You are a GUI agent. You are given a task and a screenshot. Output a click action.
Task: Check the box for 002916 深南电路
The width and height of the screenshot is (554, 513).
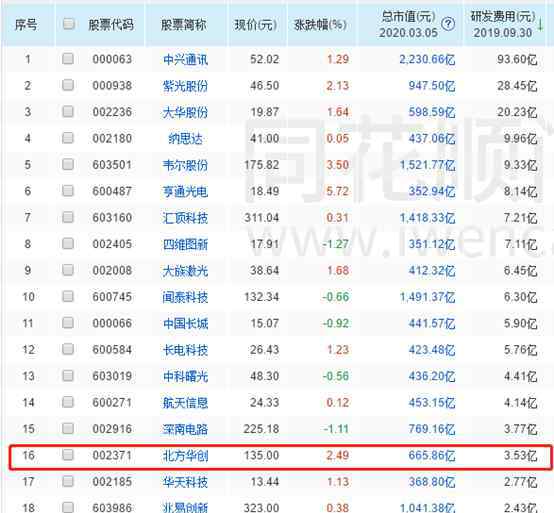point(67,428)
